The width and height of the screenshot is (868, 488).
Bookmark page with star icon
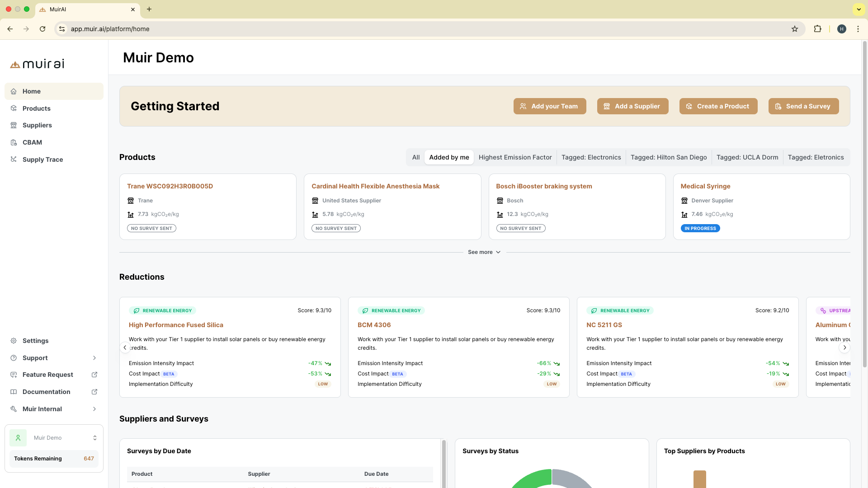point(795,29)
